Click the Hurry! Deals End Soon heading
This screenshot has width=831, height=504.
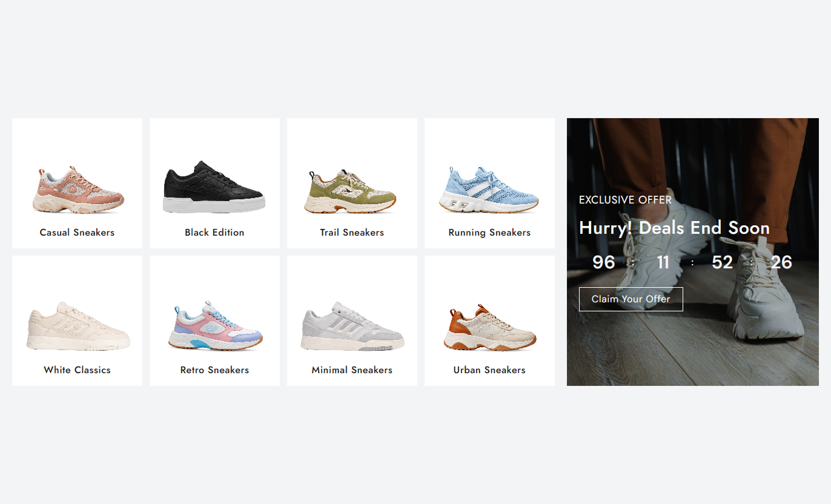pos(674,228)
